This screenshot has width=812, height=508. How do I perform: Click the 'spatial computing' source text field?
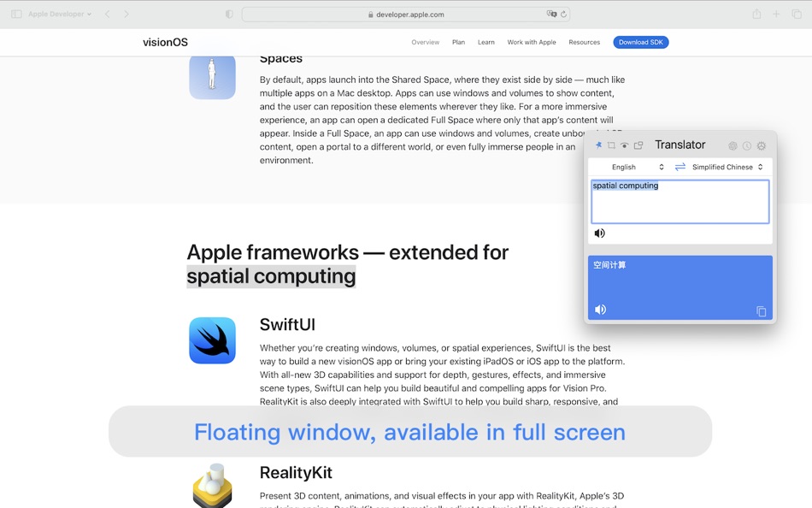tap(680, 202)
